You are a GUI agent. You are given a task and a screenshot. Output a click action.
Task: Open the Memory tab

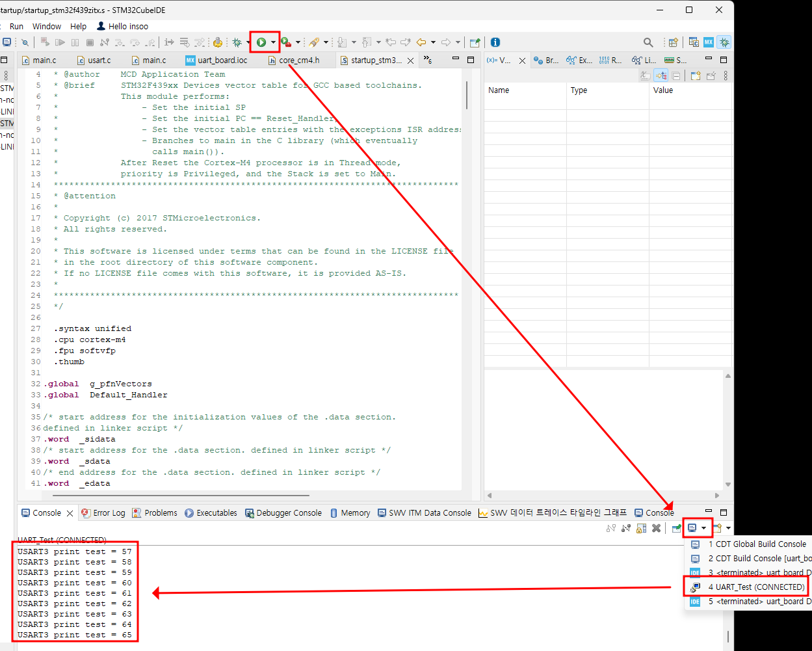pyautogui.click(x=350, y=513)
